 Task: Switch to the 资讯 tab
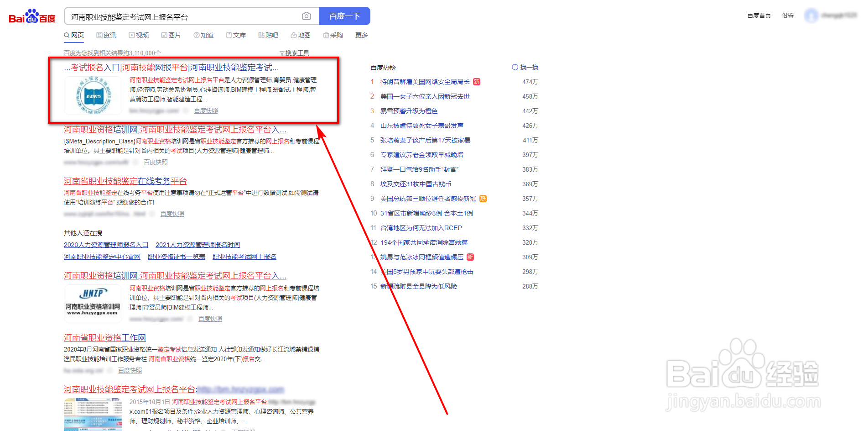click(x=106, y=35)
